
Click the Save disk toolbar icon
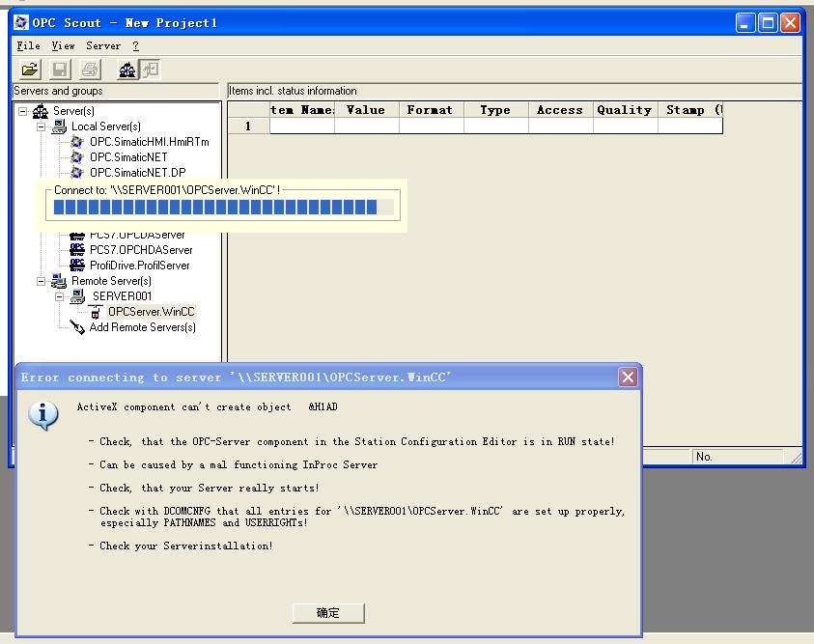[x=60, y=69]
